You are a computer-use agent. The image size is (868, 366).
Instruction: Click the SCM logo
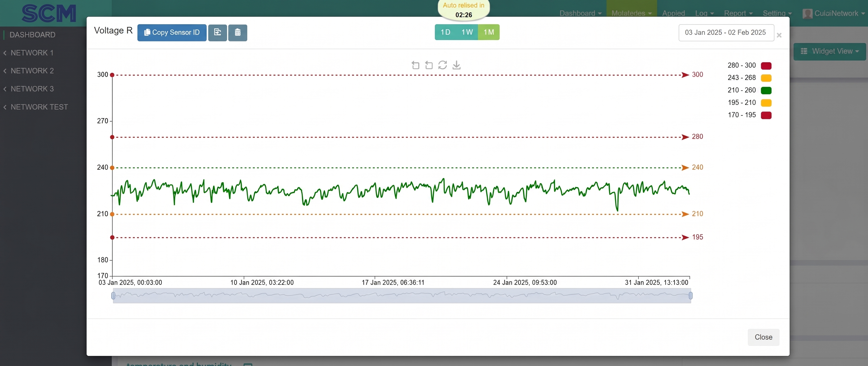tap(49, 13)
